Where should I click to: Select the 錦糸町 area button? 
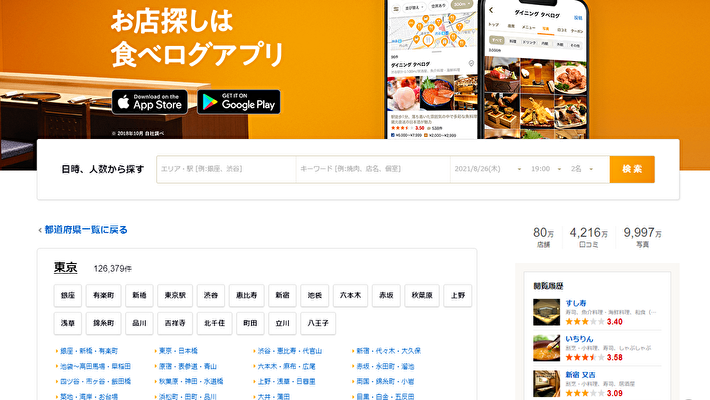[x=104, y=323]
